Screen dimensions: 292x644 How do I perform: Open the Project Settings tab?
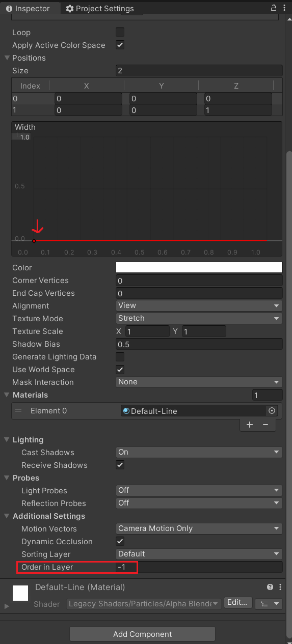coord(100,9)
